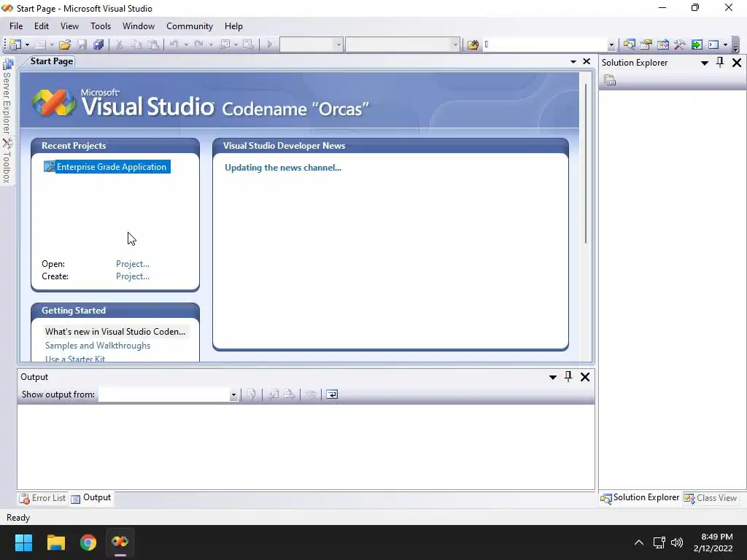This screenshot has width=747, height=560.
Task: Click the Windows Start button
Action: tap(23, 542)
